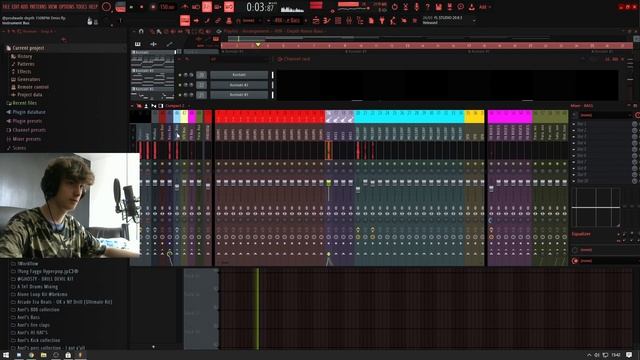Viewport: 640px width, 360px height.
Task: Click the 150 tempo display
Action: 167,7
